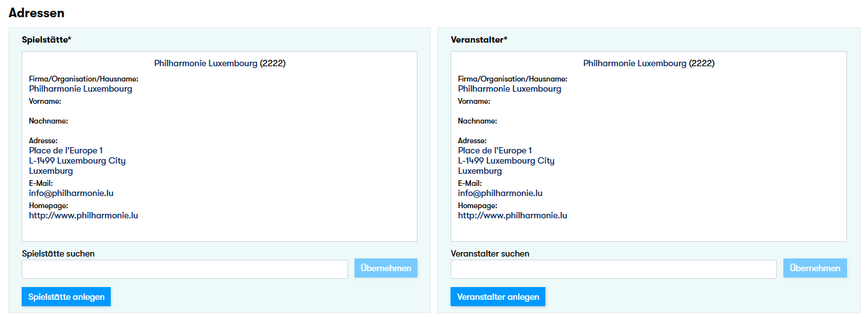Image resolution: width=868 pixels, height=317 pixels.
Task: Click Spielstätte e-mail info@philharmonie.lu
Action: [71, 193]
